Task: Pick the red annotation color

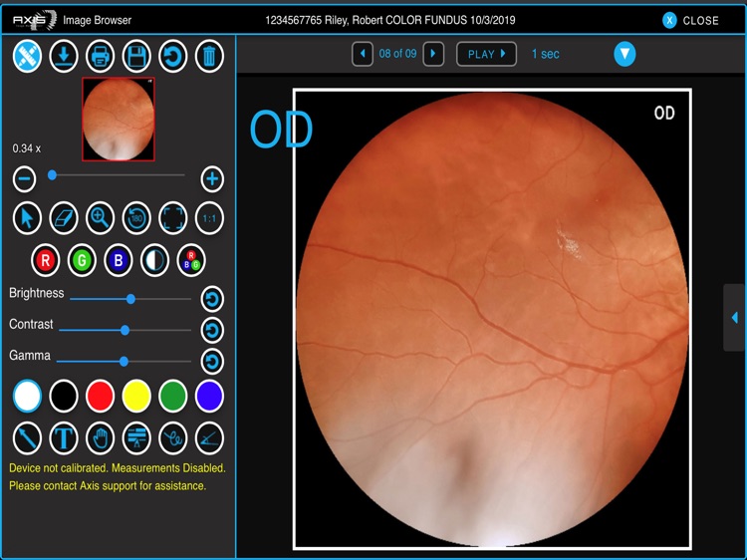Action: coord(100,396)
